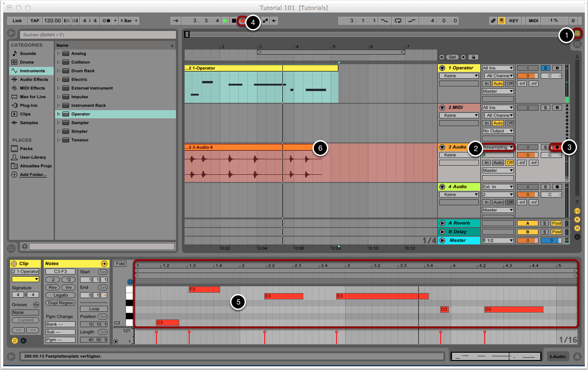Open Audio Effects browser category
588x370 pixels.
coord(33,80)
